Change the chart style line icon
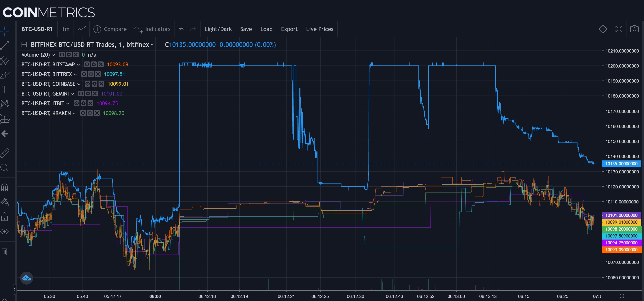Image resolution: width=644 pixels, height=301 pixels. 82,29
